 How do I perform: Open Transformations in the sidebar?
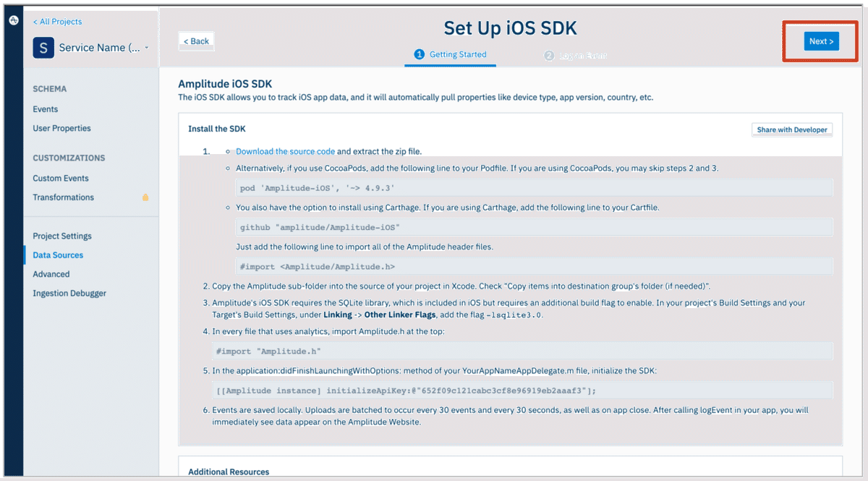[63, 197]
